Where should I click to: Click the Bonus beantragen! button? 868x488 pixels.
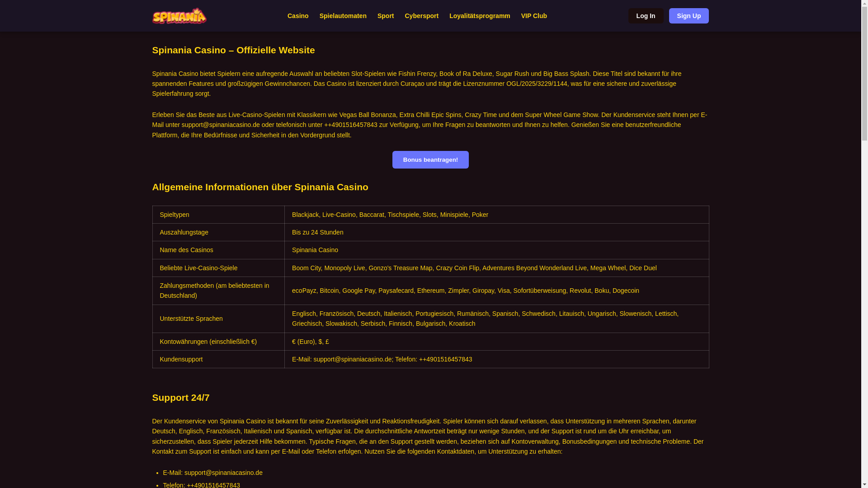coord(430,160)
